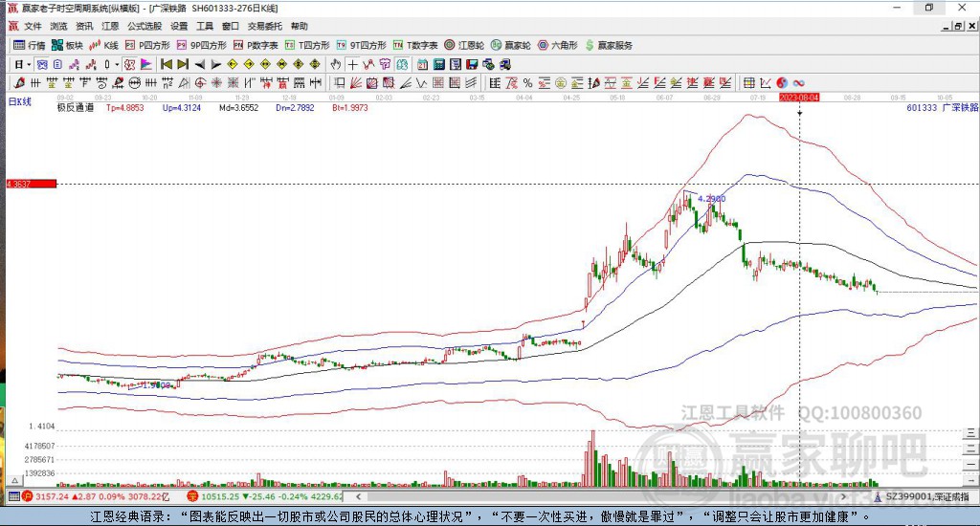
Task: Open the P四方形 tool
Action: [147, 45]
